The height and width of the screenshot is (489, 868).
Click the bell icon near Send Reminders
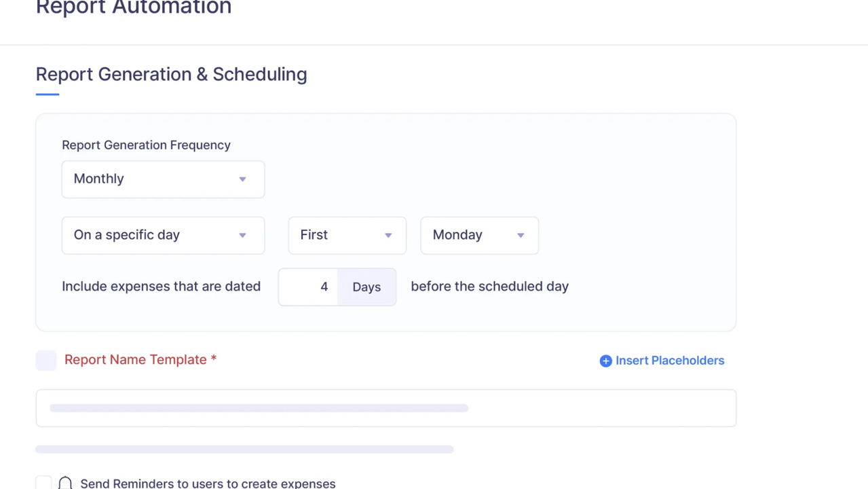coord(65,483)
